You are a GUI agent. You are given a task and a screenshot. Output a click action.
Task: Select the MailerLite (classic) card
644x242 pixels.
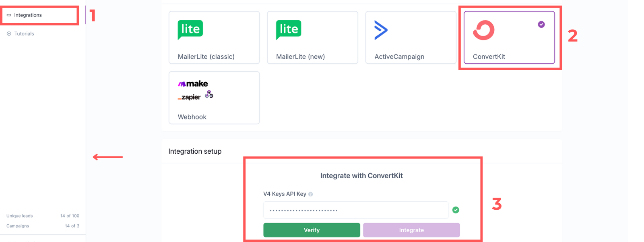tap(214, 38)
